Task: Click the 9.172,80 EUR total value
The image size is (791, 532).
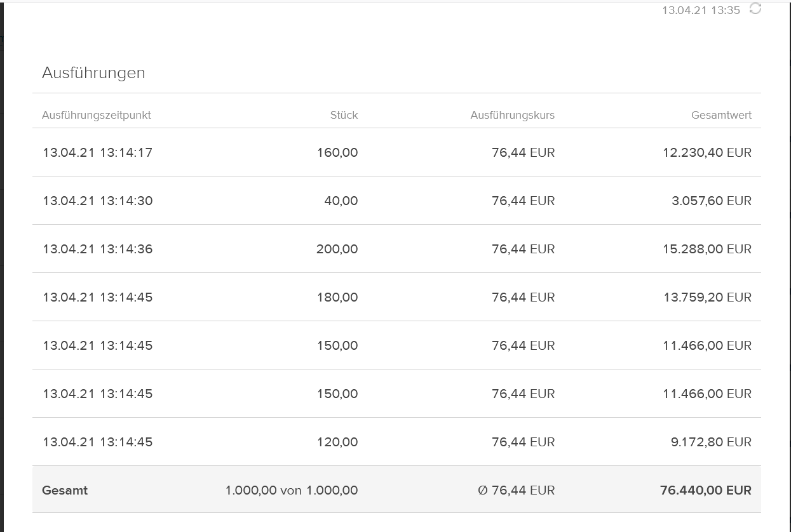Action: 711,442
